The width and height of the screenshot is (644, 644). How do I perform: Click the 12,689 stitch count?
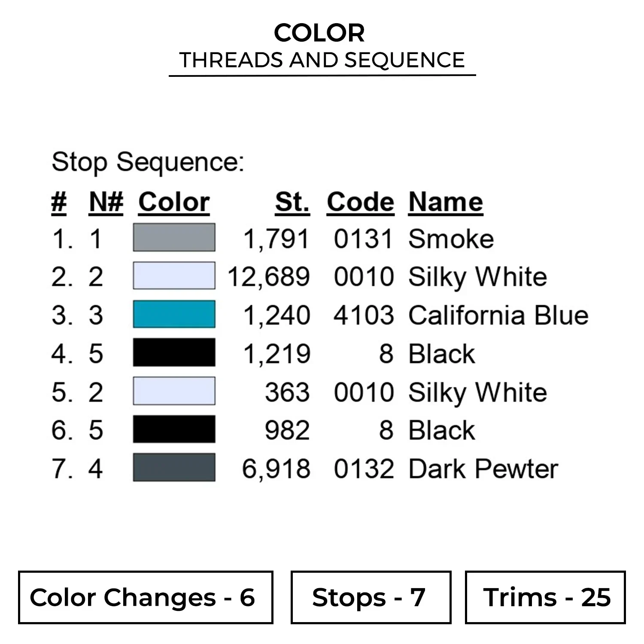(269, 276)
